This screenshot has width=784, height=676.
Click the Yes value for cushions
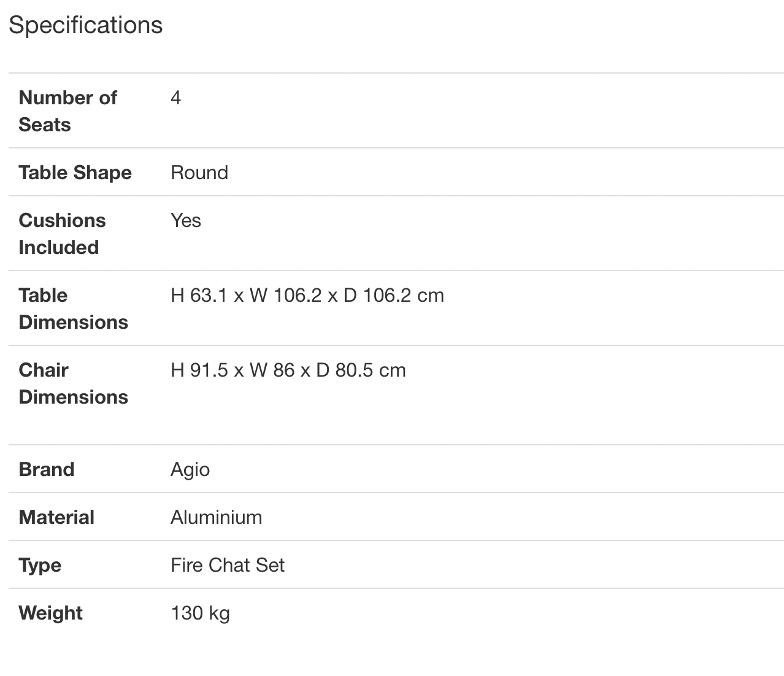coord(186,220)
